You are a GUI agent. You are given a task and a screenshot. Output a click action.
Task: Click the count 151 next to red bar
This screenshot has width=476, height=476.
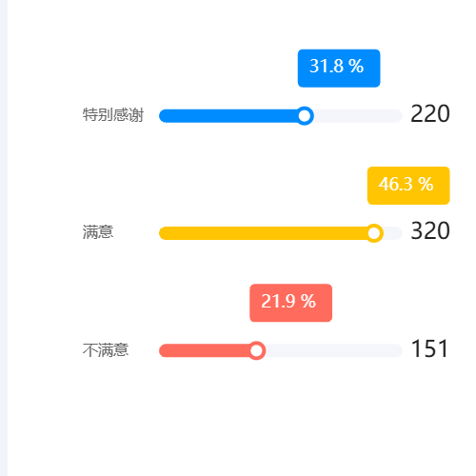(x=429, y=348)
